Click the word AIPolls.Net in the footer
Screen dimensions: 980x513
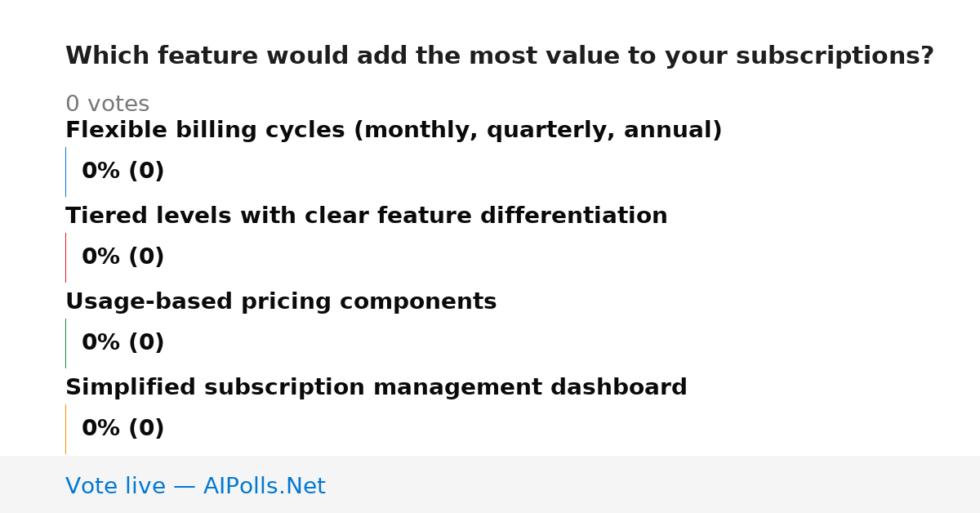pos(265,487)
